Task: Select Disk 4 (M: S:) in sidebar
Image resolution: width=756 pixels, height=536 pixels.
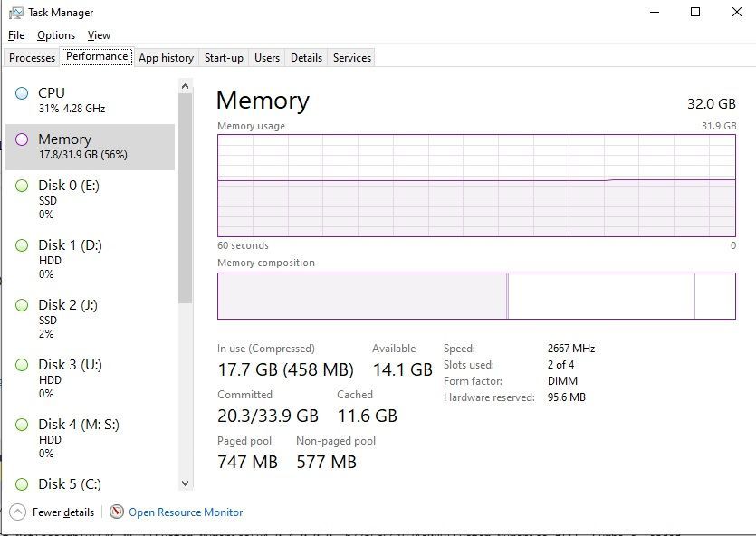Action: click(x=79, y=425)
